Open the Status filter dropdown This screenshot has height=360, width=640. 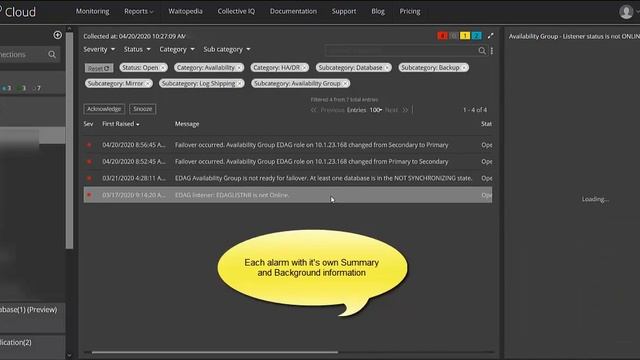coord(137,49)
